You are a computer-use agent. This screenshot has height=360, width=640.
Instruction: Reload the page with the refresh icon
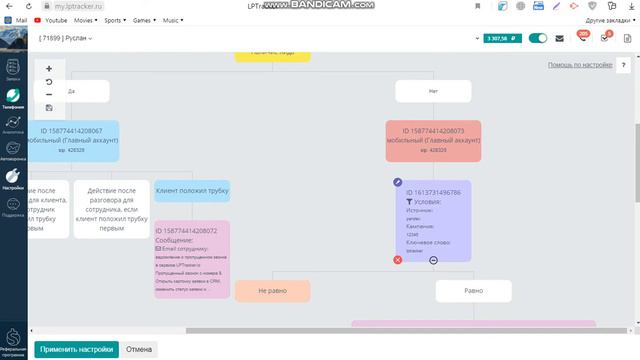(29, 6)
